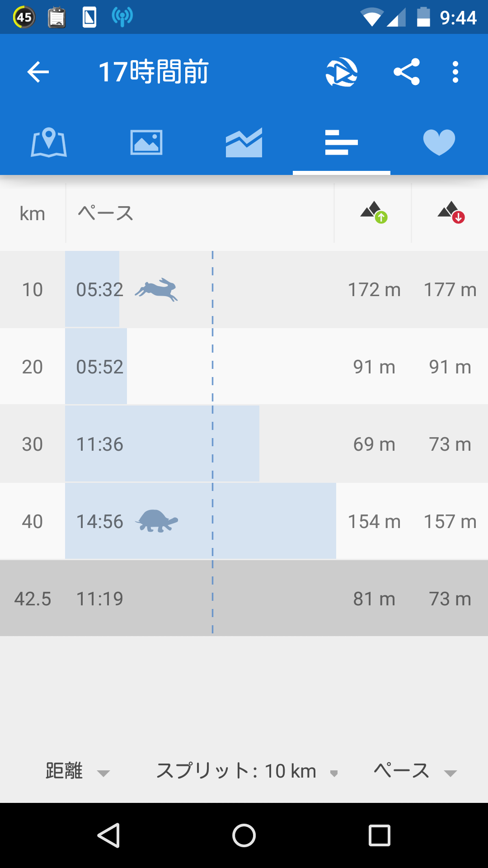Open the three-dot overflow menu

pyautogui.click(x=455, y=72)
